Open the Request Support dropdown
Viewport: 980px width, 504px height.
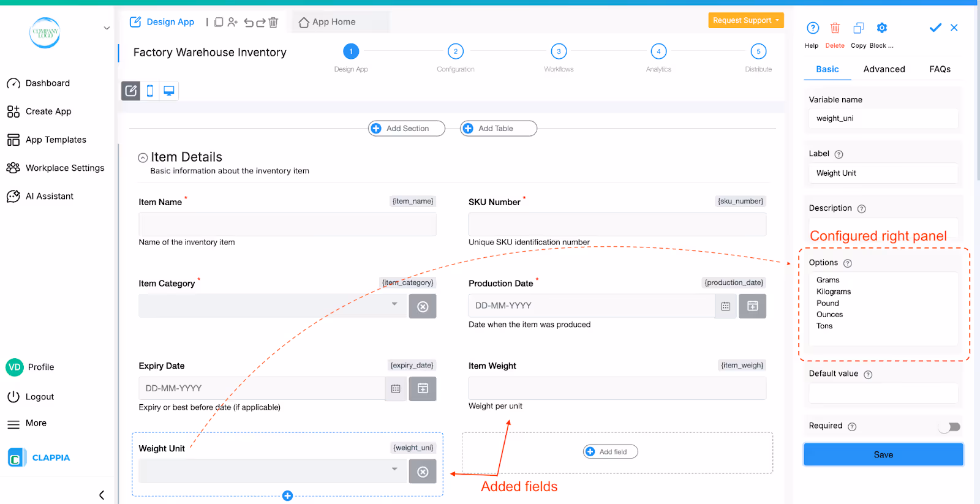746,20
